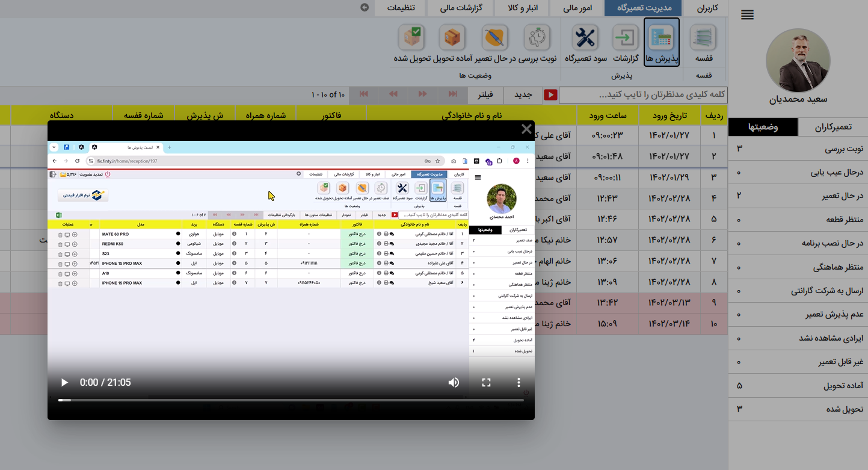Open the گزارشات مالی tab
The image size is (868, 470).
click(x=460, y=8)
